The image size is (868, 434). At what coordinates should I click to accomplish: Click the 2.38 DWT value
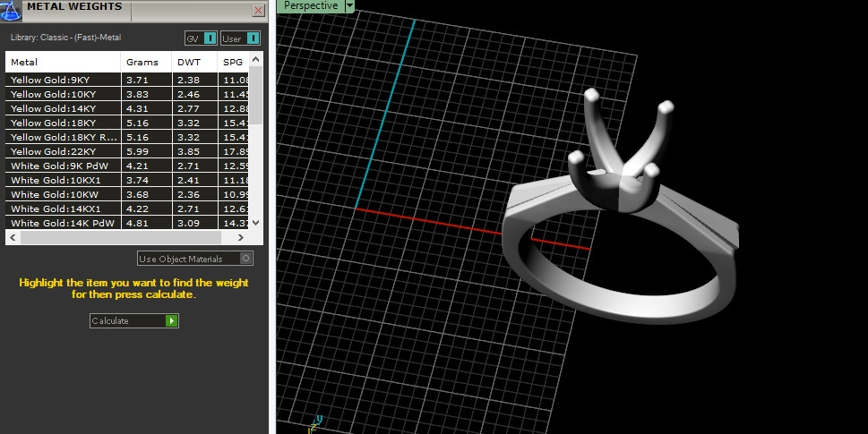click(x=189, y=80)
